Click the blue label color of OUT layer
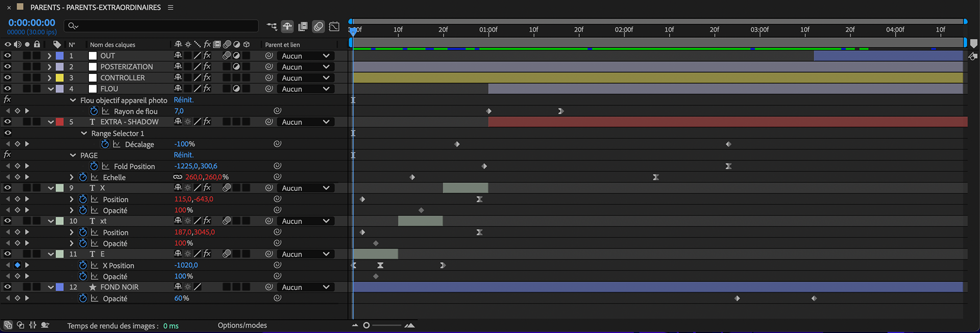This screenshot has height=333, width=980. click(60, 56)
